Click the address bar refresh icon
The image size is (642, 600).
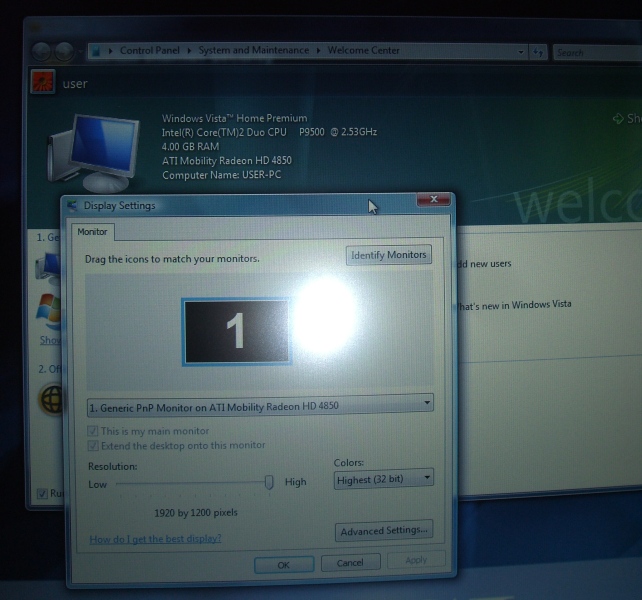click(538, 52)
